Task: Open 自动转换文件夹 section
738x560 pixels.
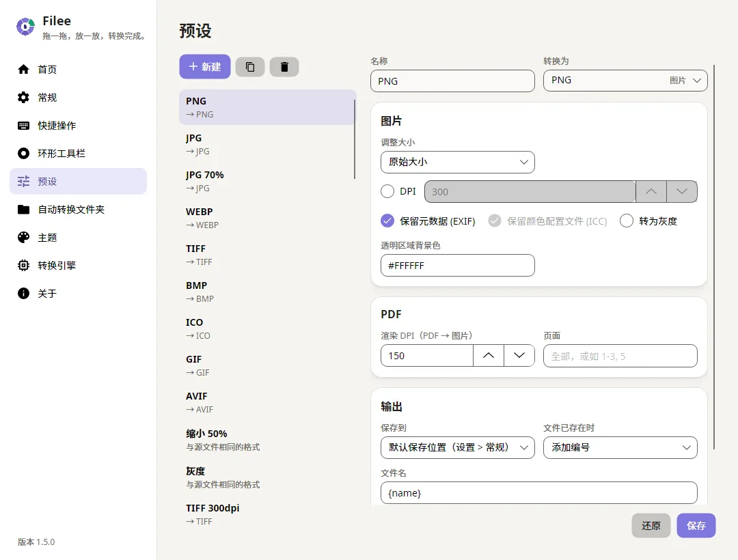Action: click(78, 209)
